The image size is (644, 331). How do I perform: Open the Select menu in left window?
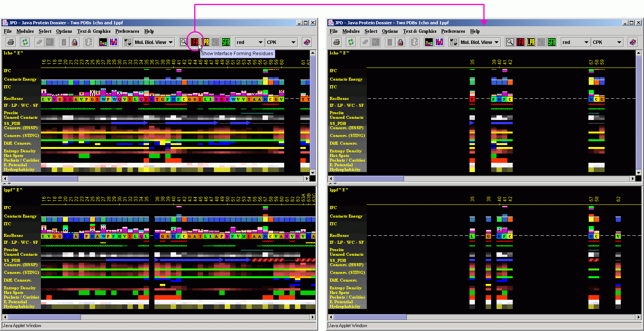click(45, 31)
